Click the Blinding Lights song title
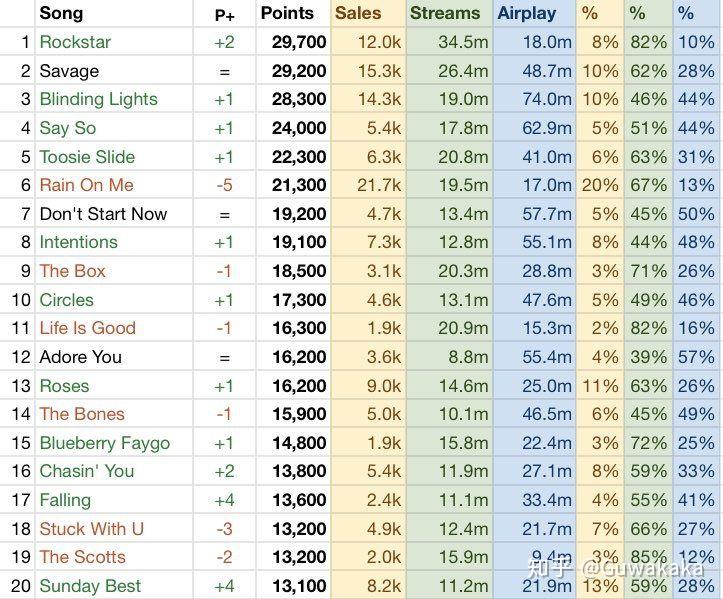This screenshot has width=723, height=599. [98, 99]
